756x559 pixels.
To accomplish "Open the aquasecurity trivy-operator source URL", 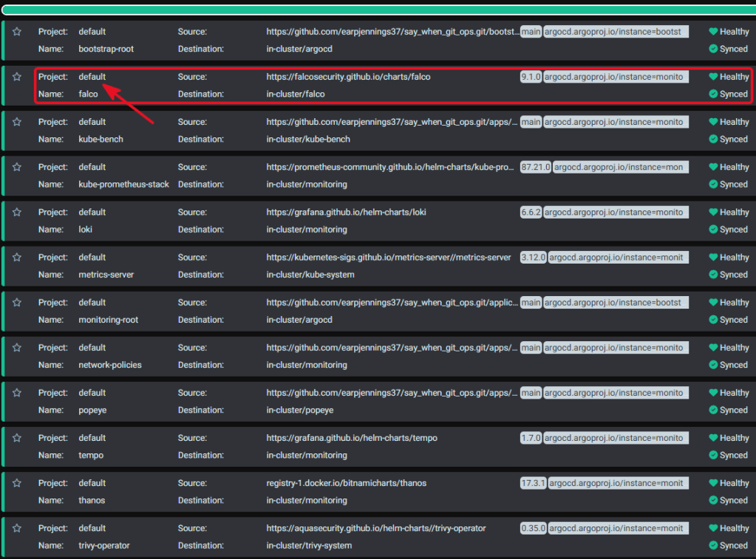I will [376, 528].
